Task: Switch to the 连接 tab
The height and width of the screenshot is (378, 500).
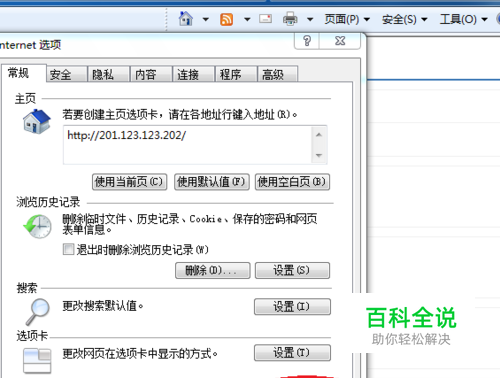Action: [193, 74]
